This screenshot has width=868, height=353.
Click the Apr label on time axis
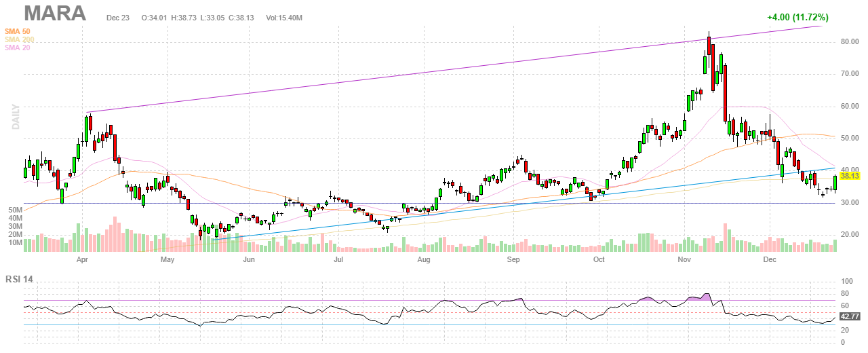pos(82,259)
